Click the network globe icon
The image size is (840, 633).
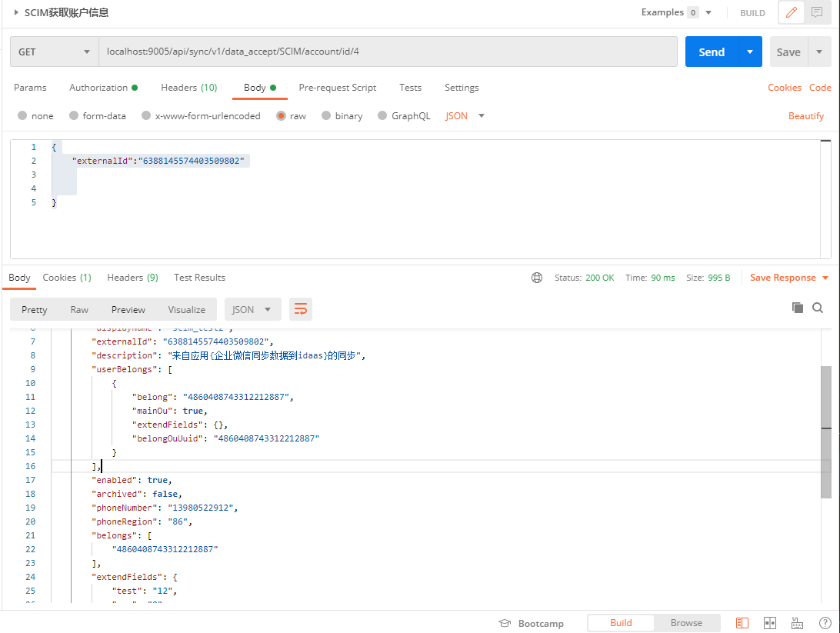[537, 278]
